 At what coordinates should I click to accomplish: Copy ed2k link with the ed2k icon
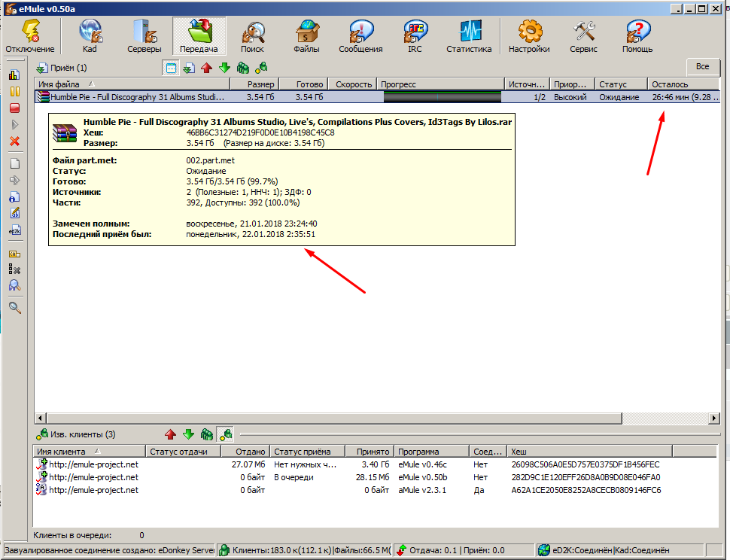(14, 230)
